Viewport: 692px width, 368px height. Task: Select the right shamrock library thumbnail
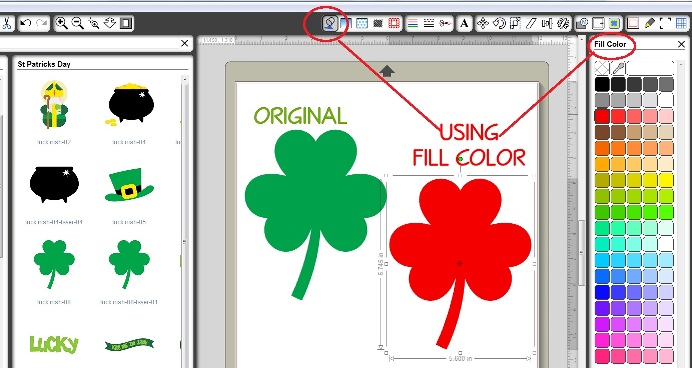129,264
